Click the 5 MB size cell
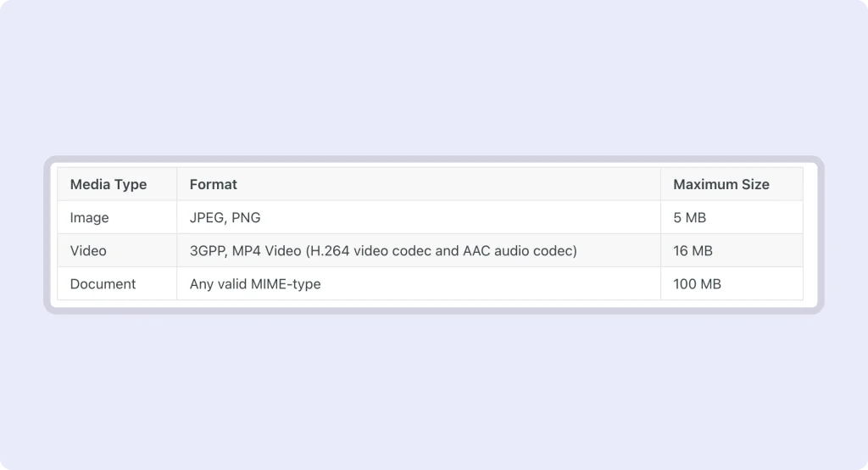This screenshot has width=868, height=470. [689, 217]
